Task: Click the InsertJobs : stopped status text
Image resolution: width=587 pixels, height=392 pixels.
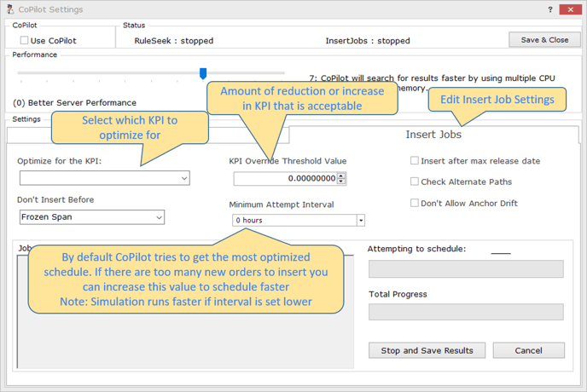Action: click(368, 40)
